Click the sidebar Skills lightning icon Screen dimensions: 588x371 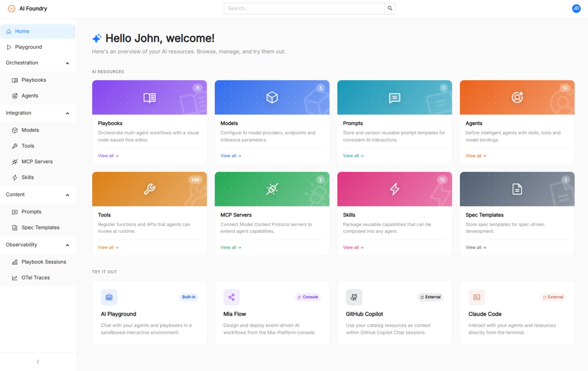coord(15,178)
